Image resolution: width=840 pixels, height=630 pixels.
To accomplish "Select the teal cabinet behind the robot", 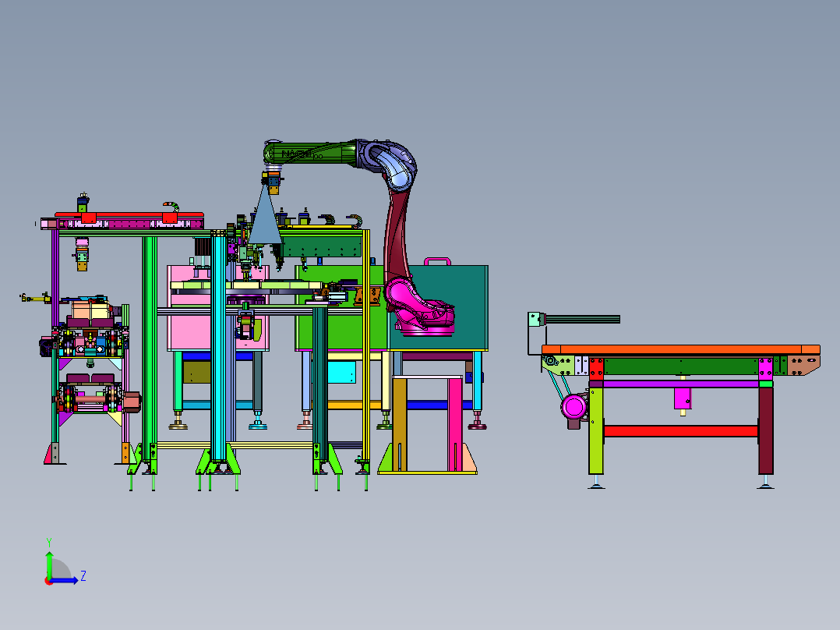I will tap(447, 308).
